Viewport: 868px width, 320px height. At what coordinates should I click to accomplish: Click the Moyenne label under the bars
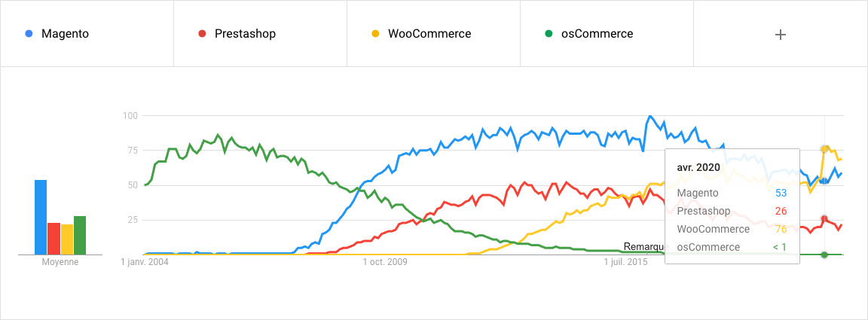click(60, 262)
